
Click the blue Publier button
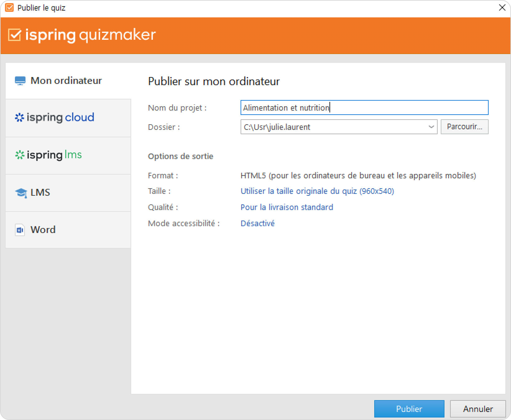tap(409, 409)
